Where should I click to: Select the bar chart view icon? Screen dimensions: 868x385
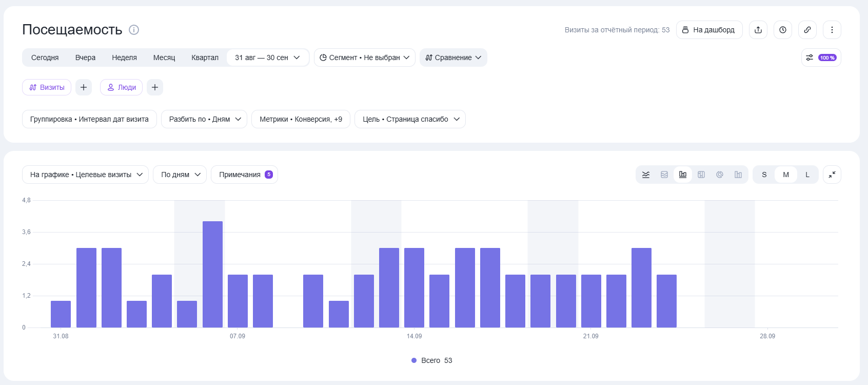click(683, 175)
